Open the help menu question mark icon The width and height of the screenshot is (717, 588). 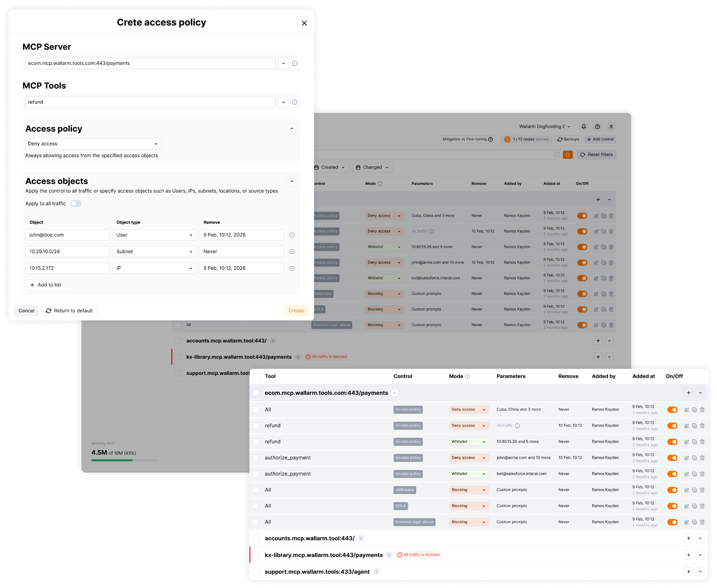[597, 127]
